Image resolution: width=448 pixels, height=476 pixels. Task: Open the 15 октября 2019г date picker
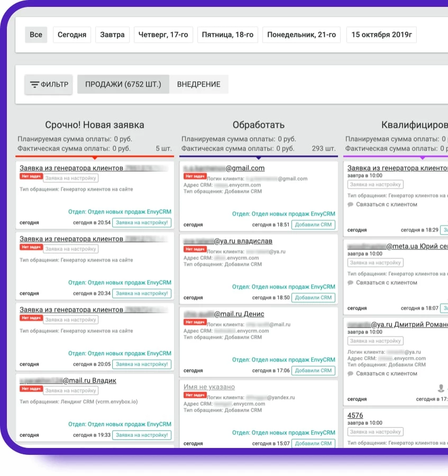point(381,35)
